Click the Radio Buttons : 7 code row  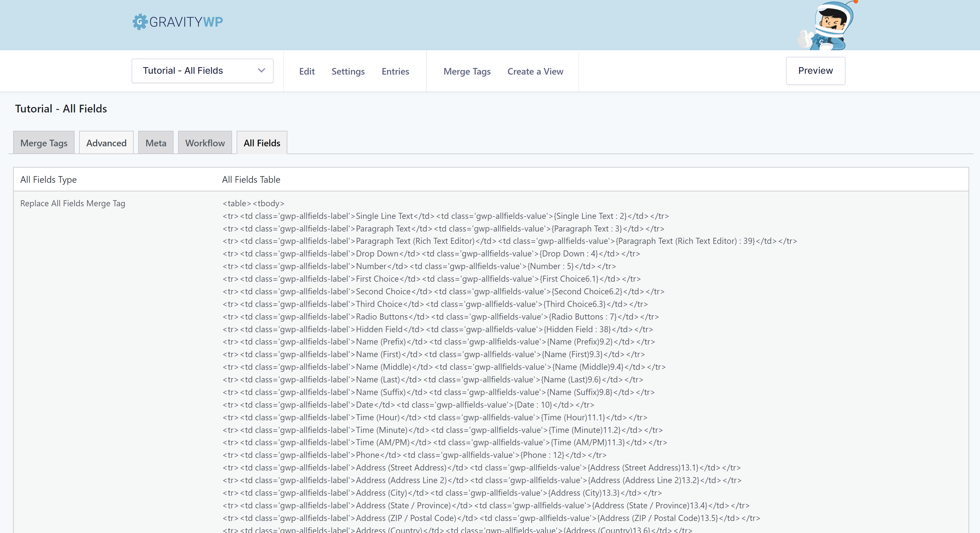coord(441,316)
